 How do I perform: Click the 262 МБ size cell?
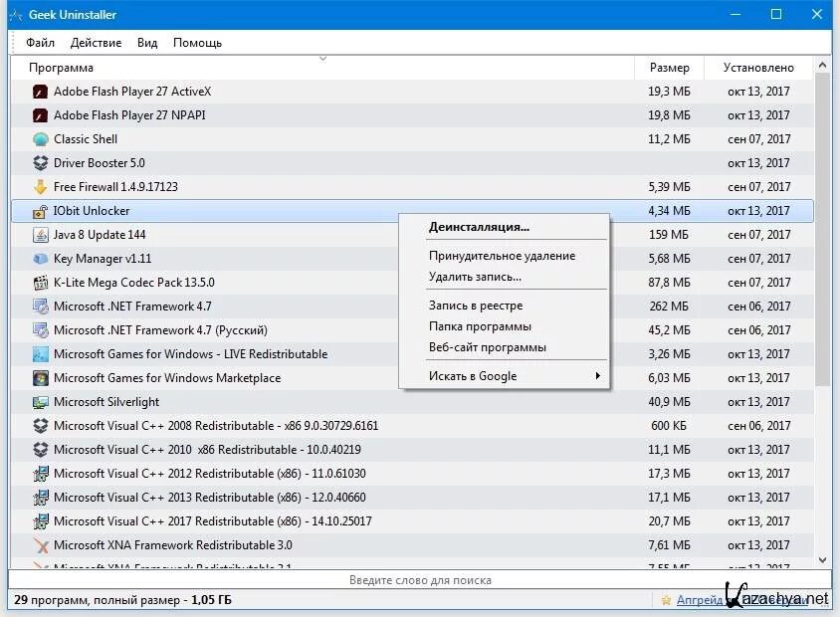[x=669, y=307]
